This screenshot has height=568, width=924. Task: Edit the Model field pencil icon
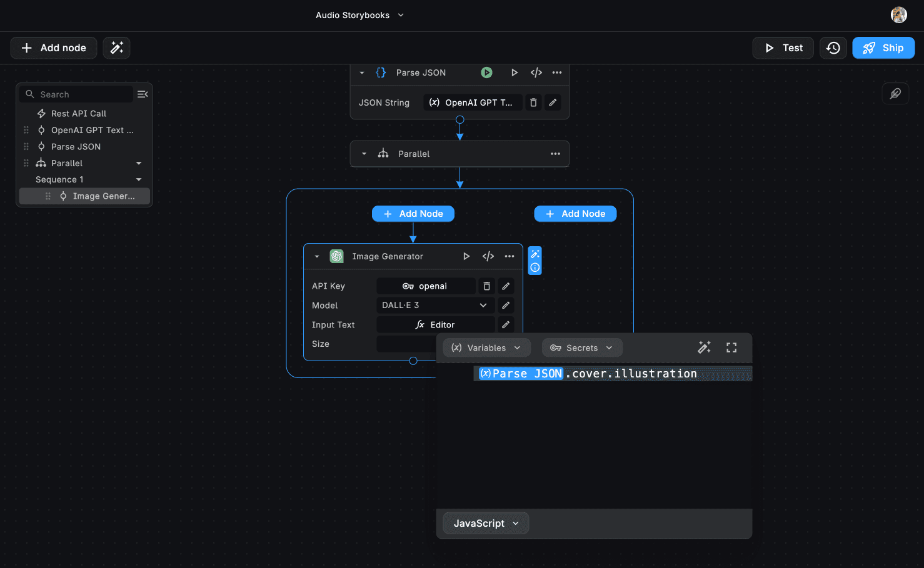tap(506, 306)
